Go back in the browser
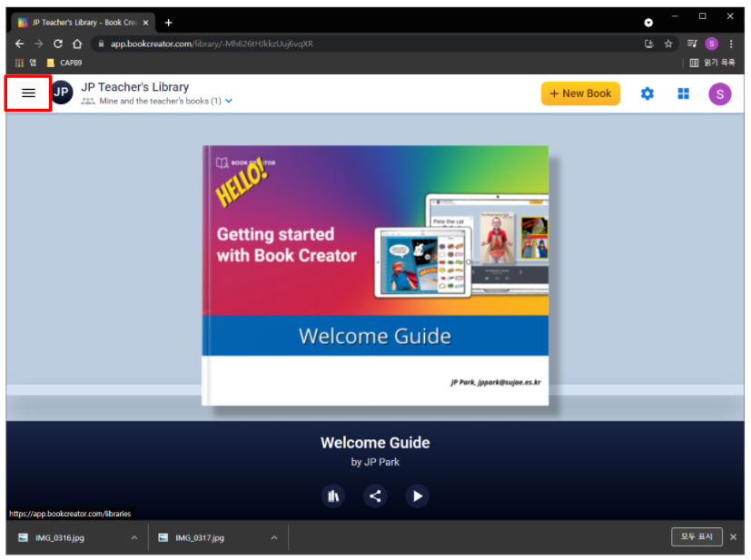The image size is (751, 560). [x=20, y=44]
